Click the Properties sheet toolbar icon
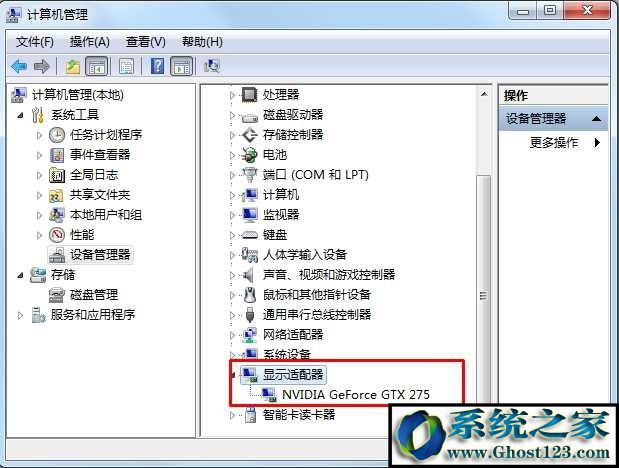The height and width of the screenshot is (468, 619). [126, 66]
